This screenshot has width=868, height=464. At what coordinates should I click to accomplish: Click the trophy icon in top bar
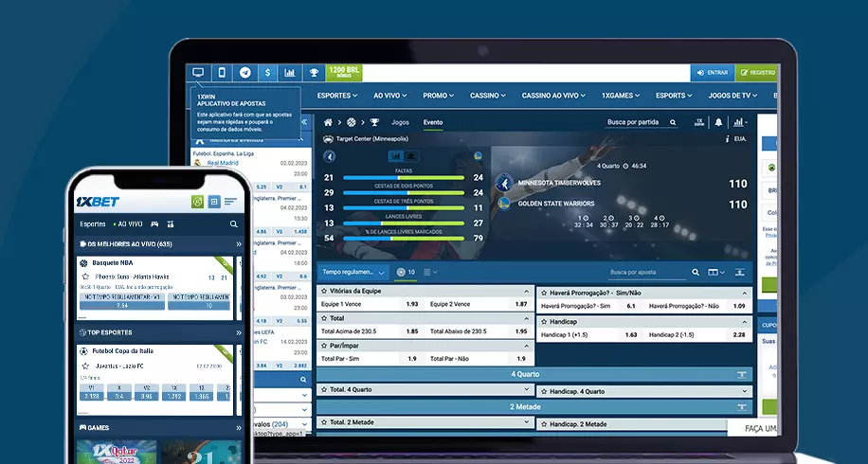314,73
